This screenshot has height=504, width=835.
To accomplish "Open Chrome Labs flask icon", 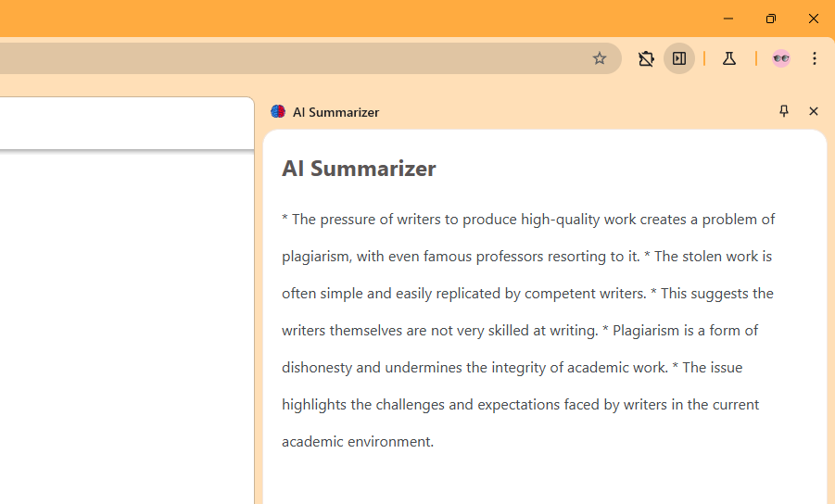I will pos(729,58).
